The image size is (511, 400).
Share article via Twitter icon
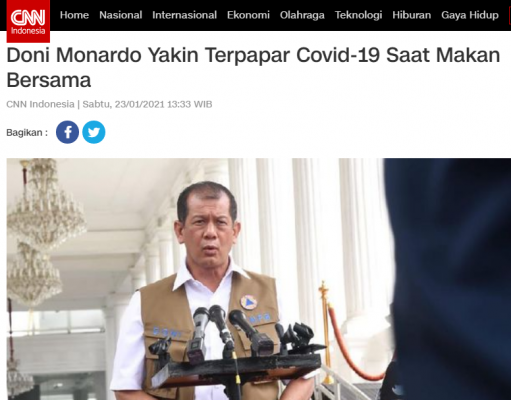point(94,132)
